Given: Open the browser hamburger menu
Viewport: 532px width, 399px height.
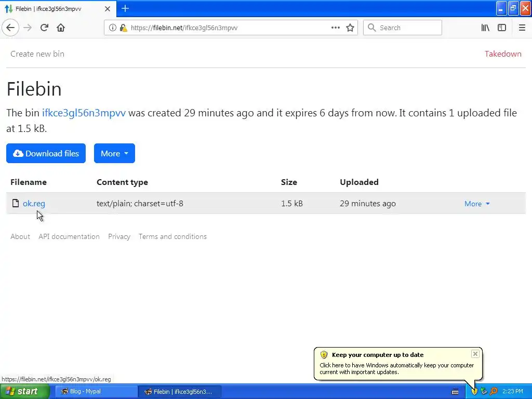Looking at the screenshot, I should pyautogui.click(x=522, y=28).
